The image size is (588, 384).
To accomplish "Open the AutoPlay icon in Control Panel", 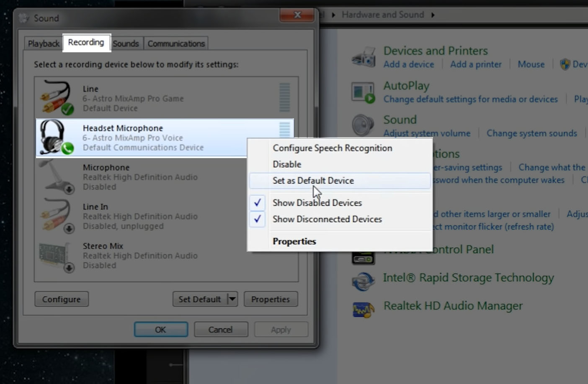I will tap(364, 92).
